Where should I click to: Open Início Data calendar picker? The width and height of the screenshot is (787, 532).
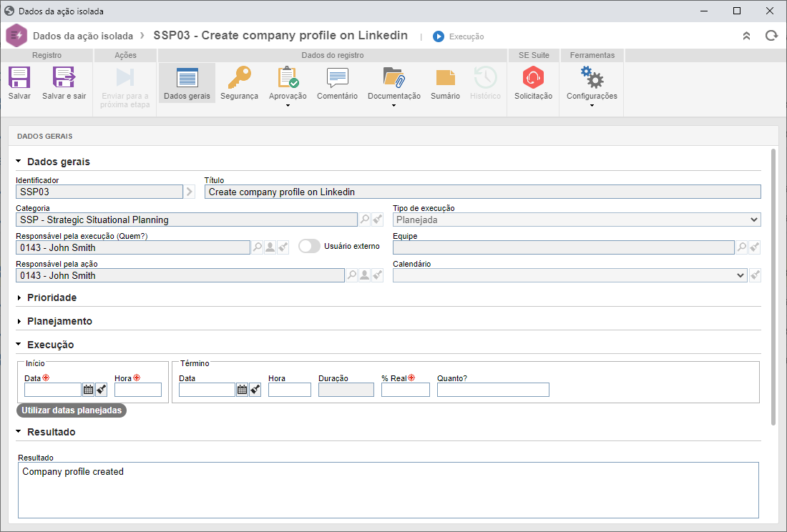pyautogui.click(x=88, y=390)
